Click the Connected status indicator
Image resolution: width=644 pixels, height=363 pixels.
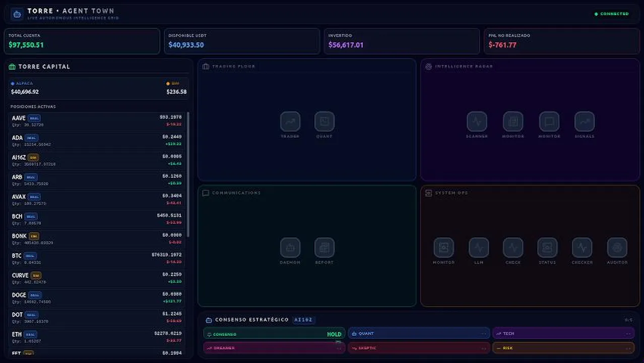click(x=612, y=14)
